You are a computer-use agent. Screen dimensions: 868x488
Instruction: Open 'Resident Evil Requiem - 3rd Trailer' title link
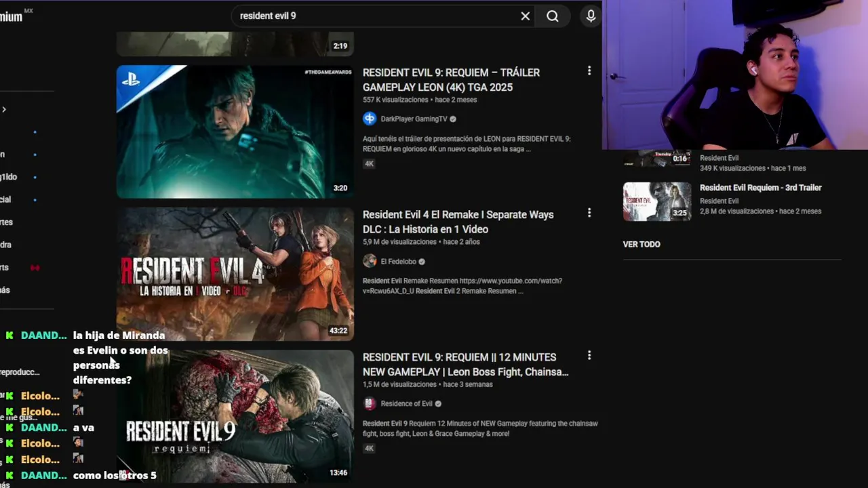pyautogui.click(x=760, y=188)
